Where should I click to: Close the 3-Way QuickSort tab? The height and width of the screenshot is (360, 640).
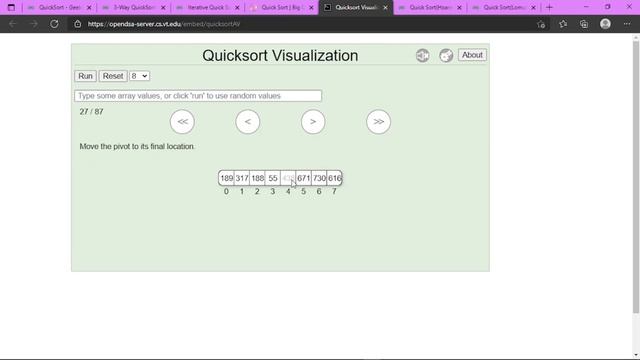click(163, 7)
